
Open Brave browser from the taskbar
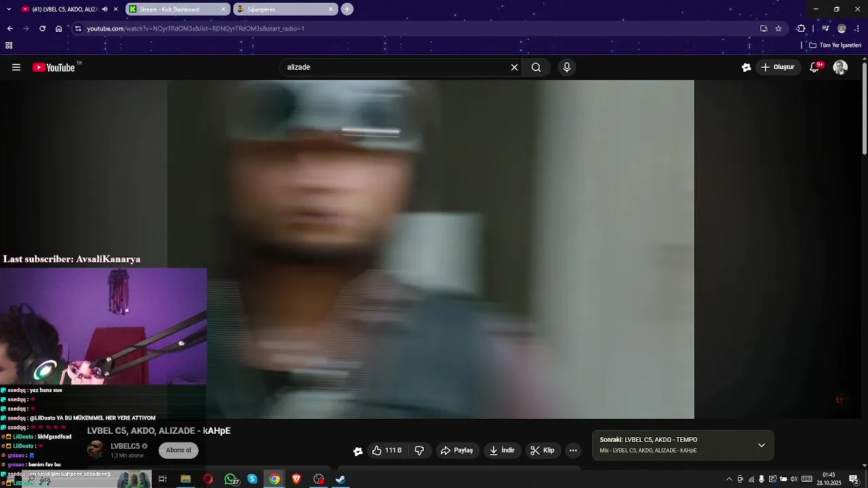(296, 479)
